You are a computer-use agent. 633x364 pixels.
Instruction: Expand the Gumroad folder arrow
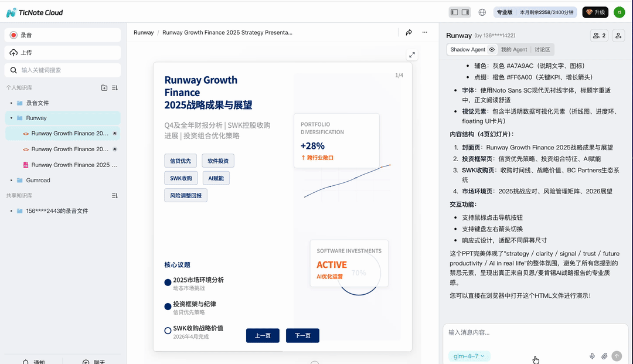point(11,181)
